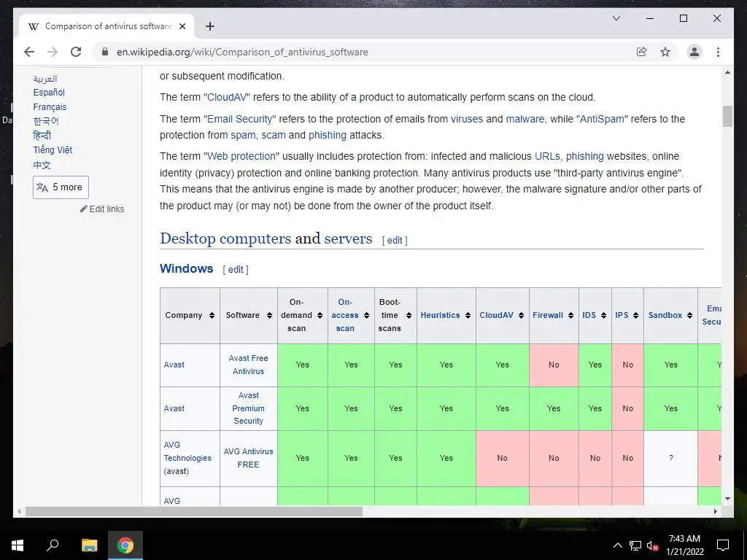
Task: Show 5 more languages
Action: coord(61,187)
